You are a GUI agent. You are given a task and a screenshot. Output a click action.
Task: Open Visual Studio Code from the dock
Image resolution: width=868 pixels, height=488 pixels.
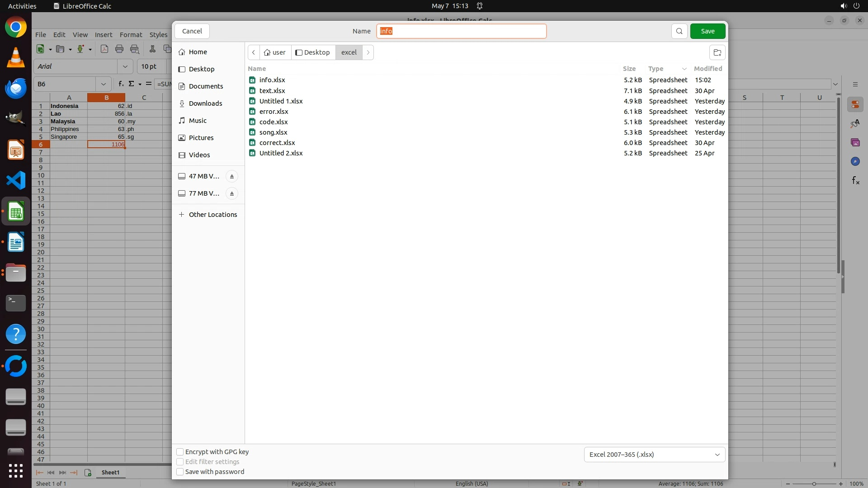point(16,181)
